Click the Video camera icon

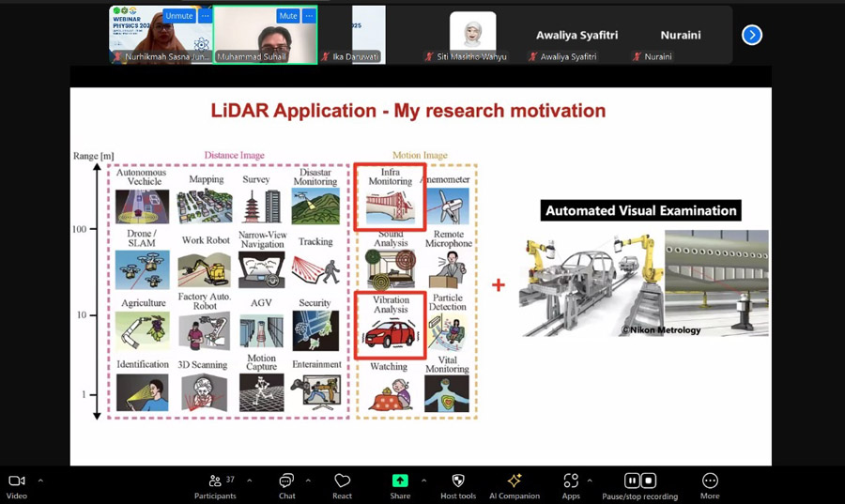(16, 481)
